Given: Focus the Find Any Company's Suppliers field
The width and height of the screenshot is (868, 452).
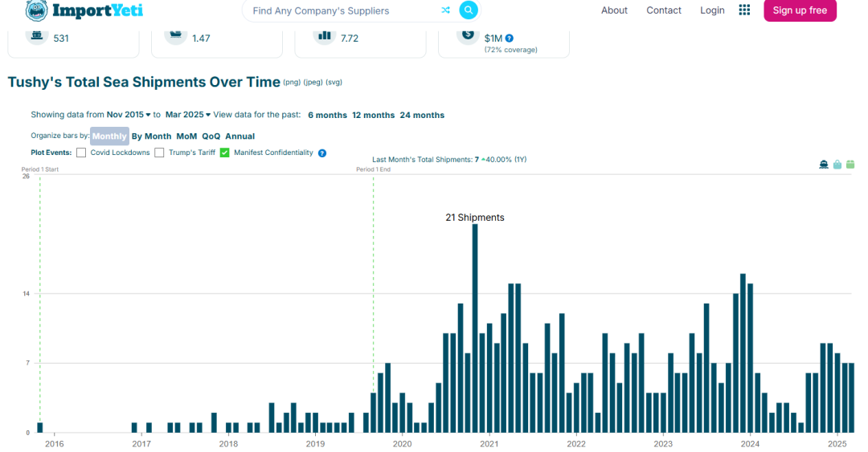Looking at the screenshot, I should coord(342,10).
